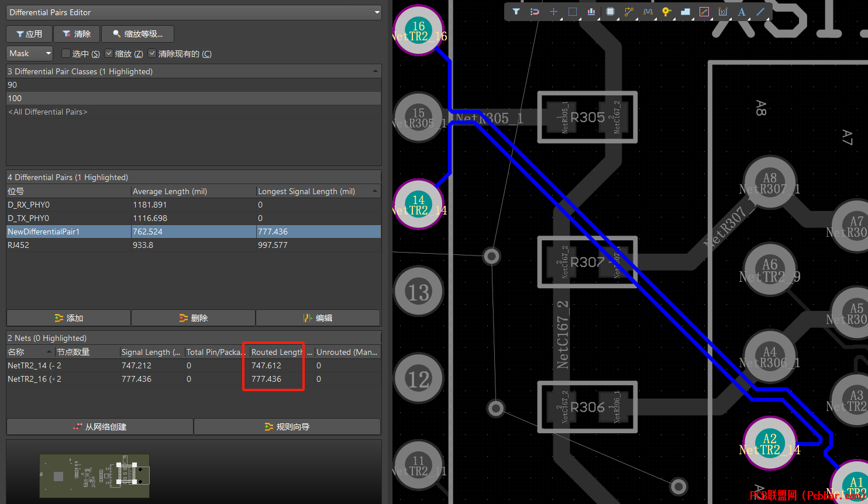Click pad A6 NetTR2_9

(x=770, y=270)
